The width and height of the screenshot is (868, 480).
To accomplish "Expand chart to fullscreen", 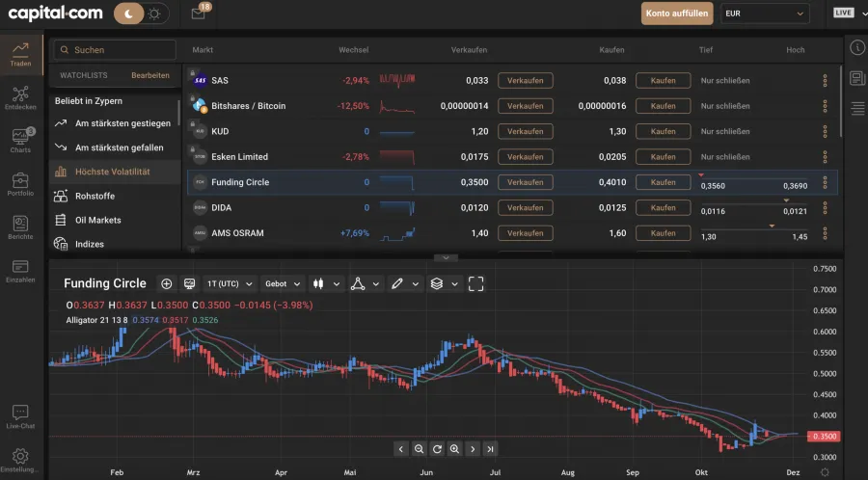I will tap(475, 283).
